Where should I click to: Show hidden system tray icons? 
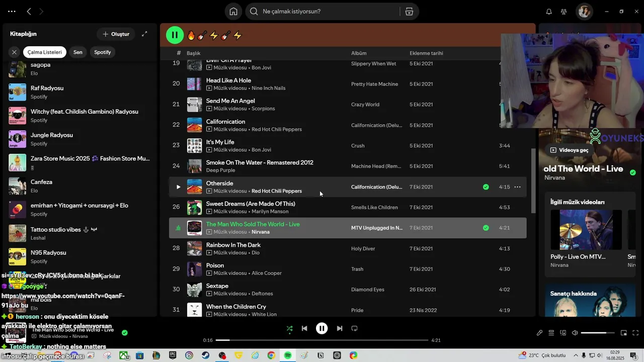(575, 355)
